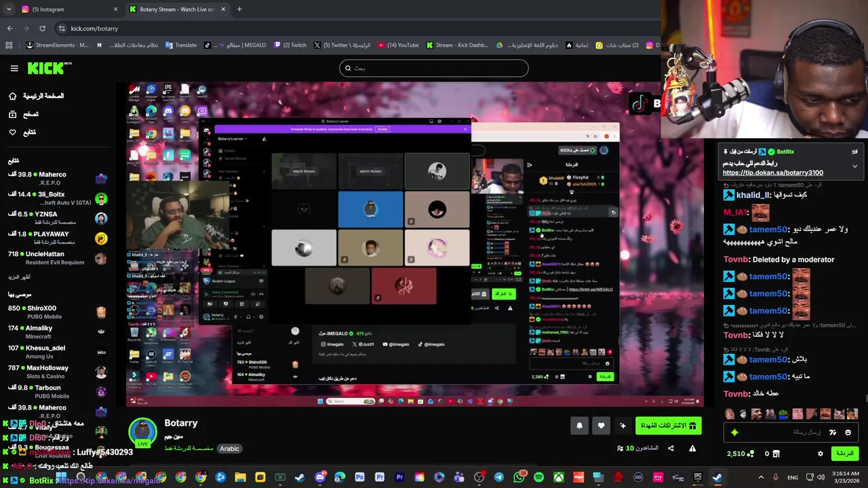Open Tarboun PUBG Mobile channel

coord(58,392)
